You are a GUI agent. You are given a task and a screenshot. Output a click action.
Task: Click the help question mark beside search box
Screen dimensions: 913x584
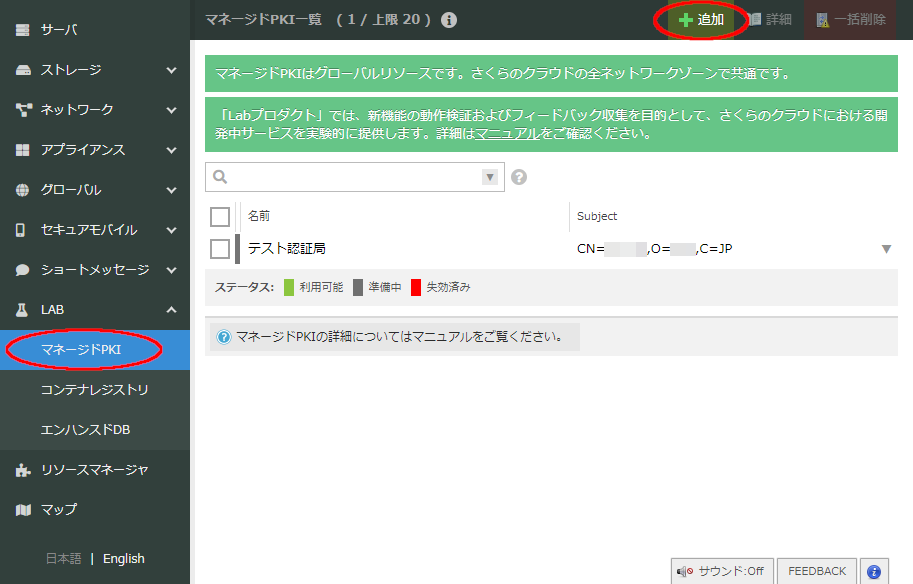pos(518,177)
